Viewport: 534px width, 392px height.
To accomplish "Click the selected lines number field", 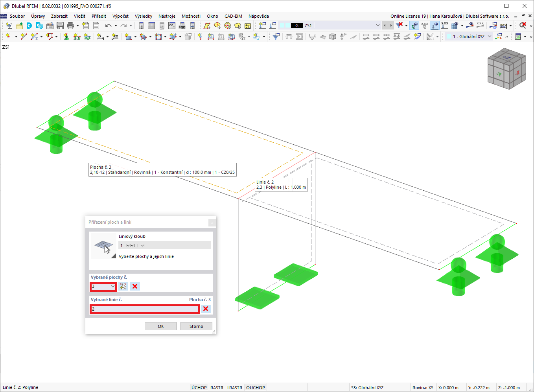I will (145, 309).
